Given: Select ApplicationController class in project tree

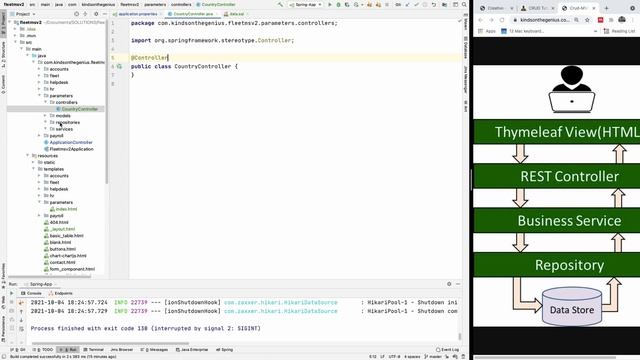Looking at the screenshot, I should [x=71, y=142].
